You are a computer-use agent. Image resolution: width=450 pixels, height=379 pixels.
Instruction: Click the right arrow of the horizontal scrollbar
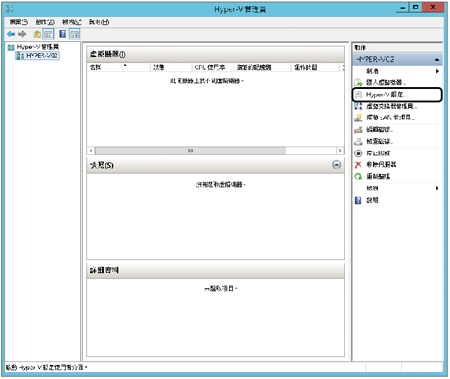[340, 151]
